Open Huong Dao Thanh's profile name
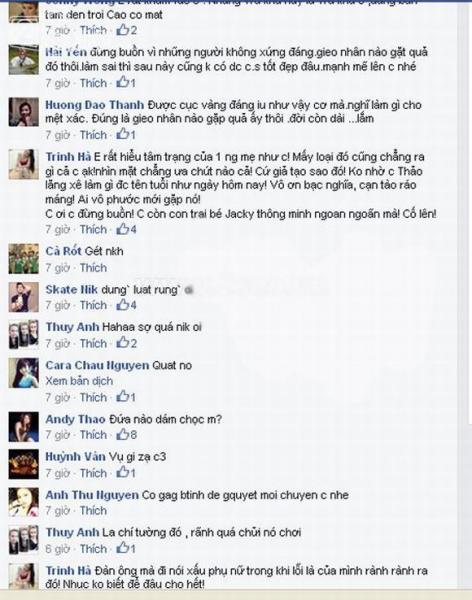Image resolution: width=472 pixels, height=600 pixels. click(x=95, y=105)
